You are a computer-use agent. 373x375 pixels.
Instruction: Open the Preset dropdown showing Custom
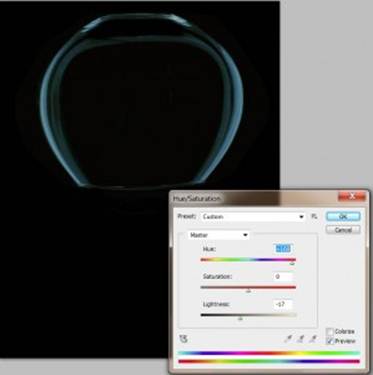(253, 217)
